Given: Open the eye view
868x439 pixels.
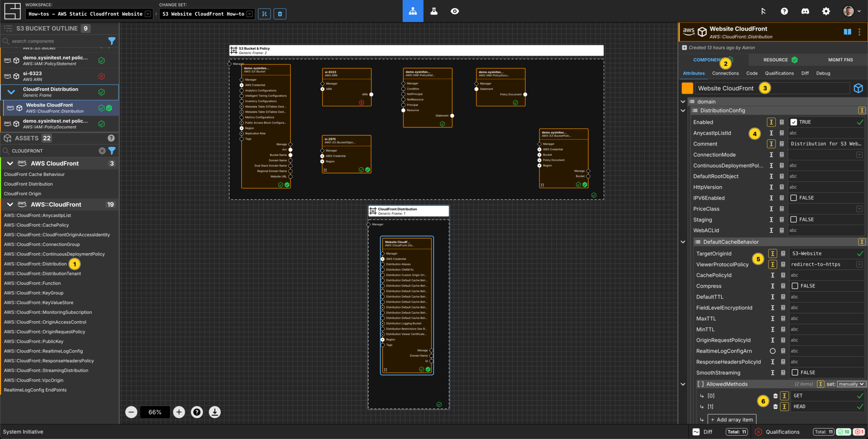Looking at the screenshot, I should (455, 11).
